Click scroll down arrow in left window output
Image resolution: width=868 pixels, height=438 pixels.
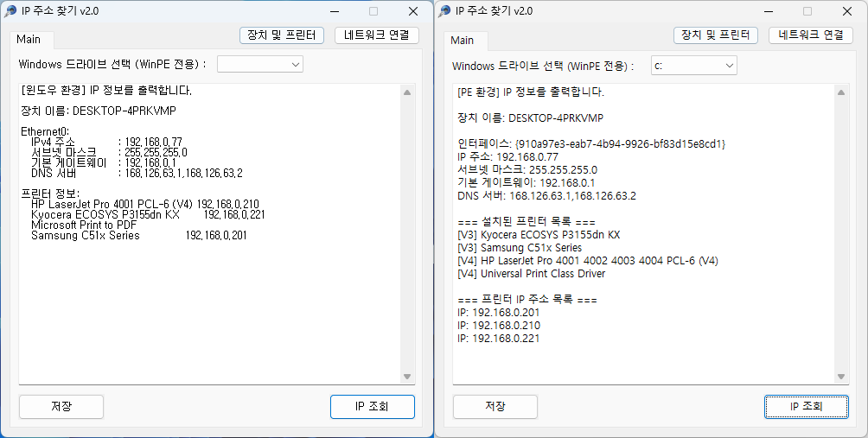pos(407,377)
